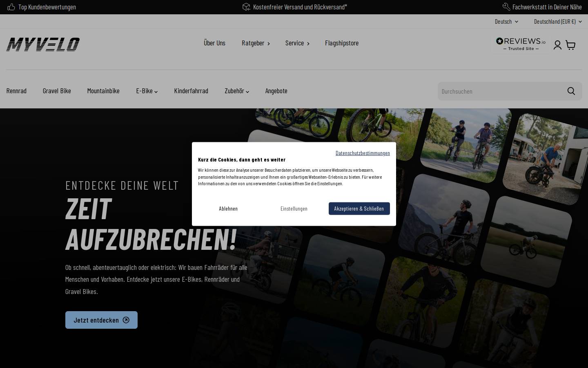The height and width of the screenshot is (368, 588).
Task: Click the package box shipping icon
Action: coord(246,7)
